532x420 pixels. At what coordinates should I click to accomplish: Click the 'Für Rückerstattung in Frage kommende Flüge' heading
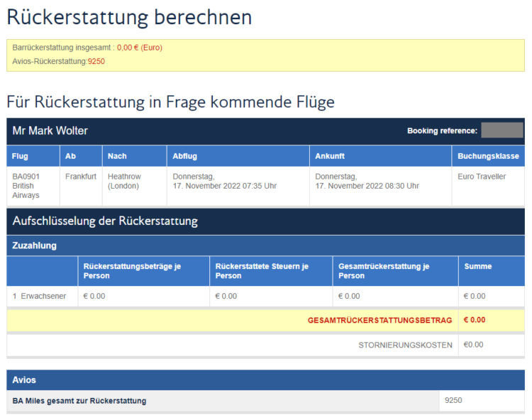[170, 102]
